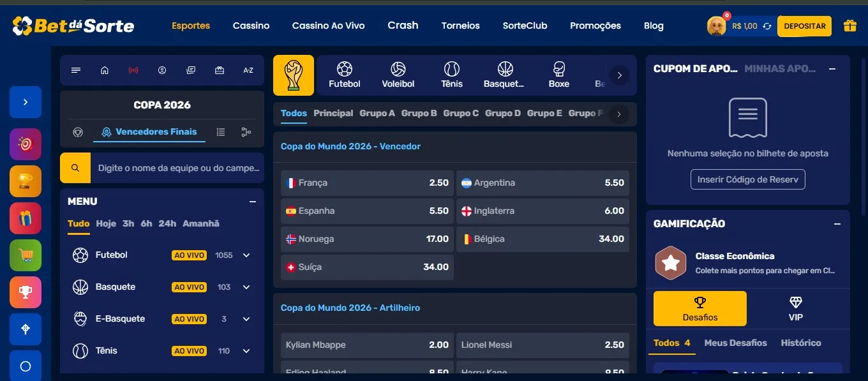The height and width of the screenshot is (381, 868).
Task: Open the dartboard target sidebar icon
Action: 26,144
